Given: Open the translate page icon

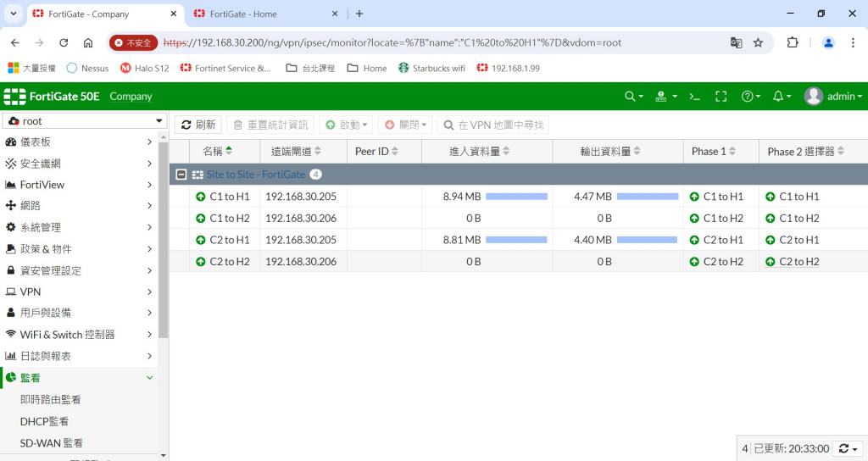Looking at the screenshot, I should [x=737, y=42].
